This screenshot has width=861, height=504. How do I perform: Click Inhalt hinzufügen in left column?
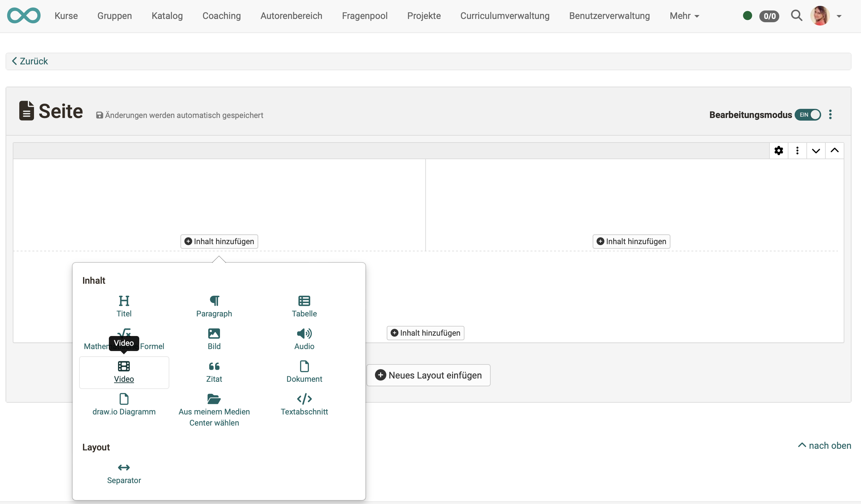point(219,241)
